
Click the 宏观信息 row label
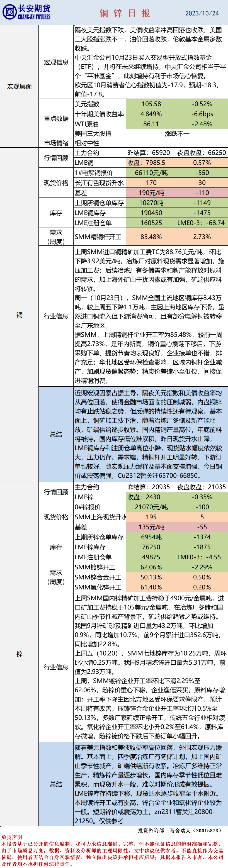click(56, 62)
